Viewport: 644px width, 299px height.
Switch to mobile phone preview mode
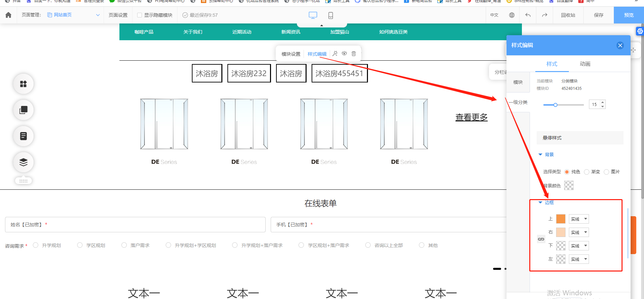331,15
